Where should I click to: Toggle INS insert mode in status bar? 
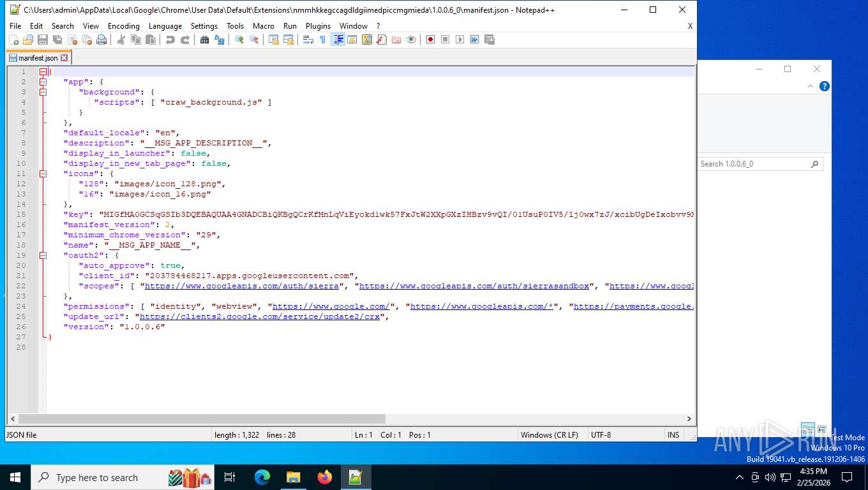[673, 434]
